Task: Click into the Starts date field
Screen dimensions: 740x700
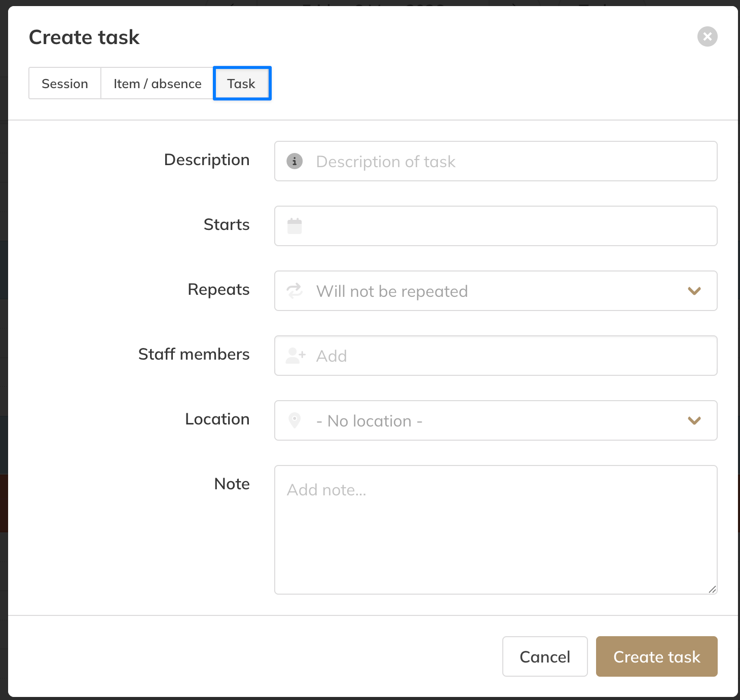Action: click(x=507, y=226)
